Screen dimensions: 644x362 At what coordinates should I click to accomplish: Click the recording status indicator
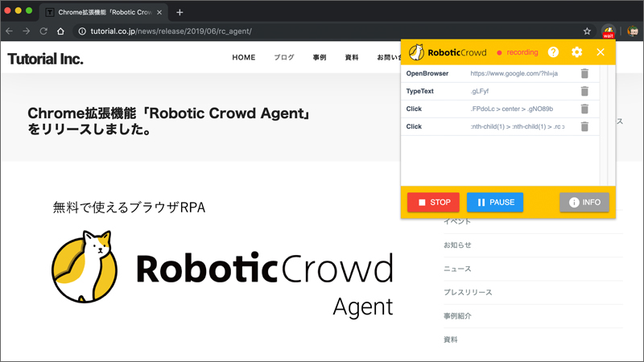(x=517, y=52)
